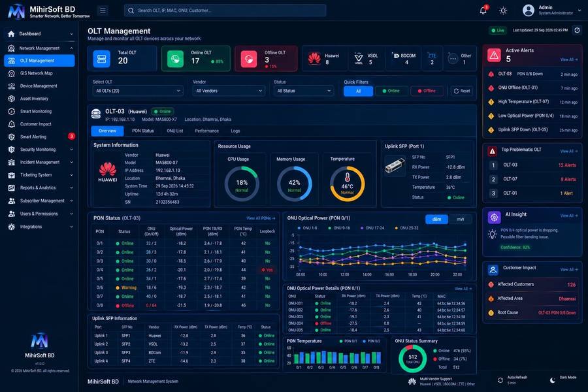Open OLT Management in the sidebar
588x392 pixels.
(39, 61)
